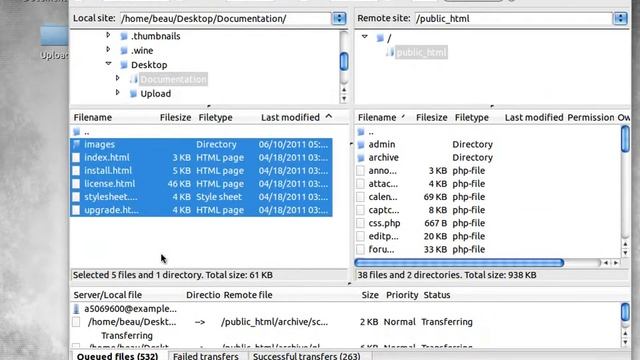The image size is (640, 360).
Task: Click the remote file list vertical scrollbar
Action: [x=625, y=139]
